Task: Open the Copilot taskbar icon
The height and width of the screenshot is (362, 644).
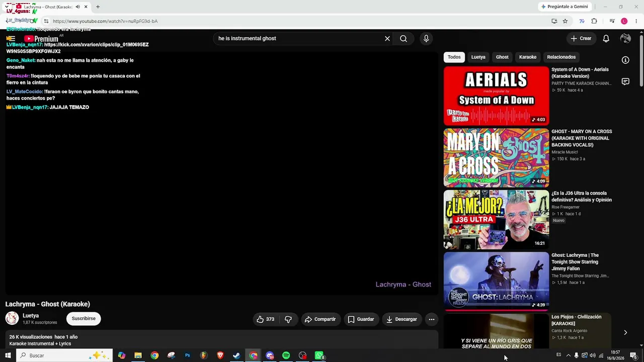Action: click(x=121, y=355)
